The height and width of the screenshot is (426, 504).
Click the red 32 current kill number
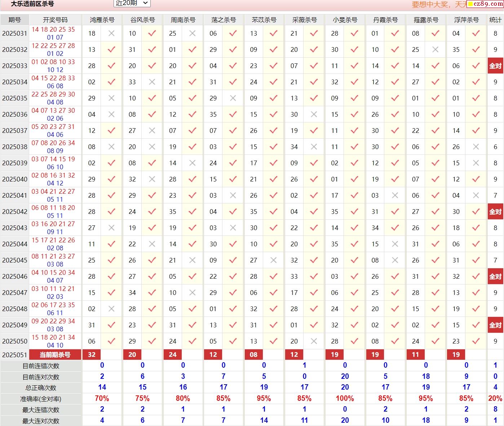[92, 355]
